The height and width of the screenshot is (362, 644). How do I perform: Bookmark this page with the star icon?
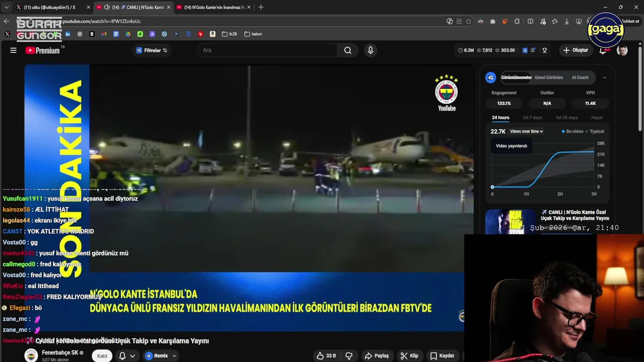468,21
